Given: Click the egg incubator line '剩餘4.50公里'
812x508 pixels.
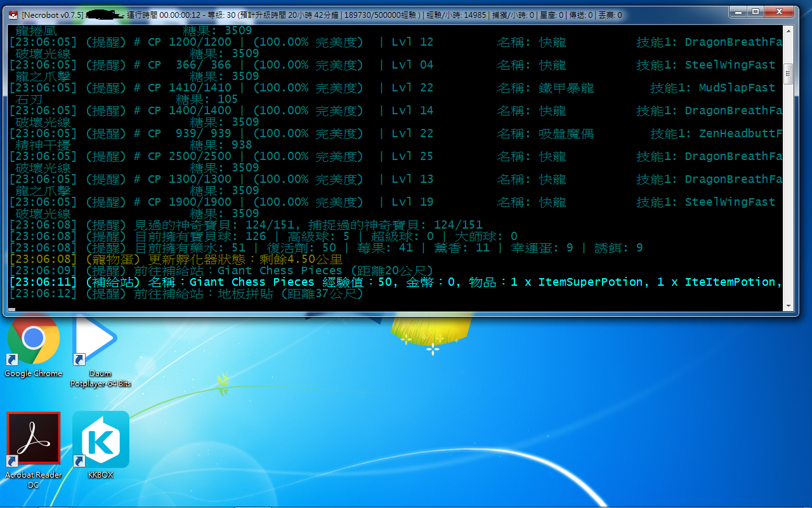Looking at the screenshot, I should pos(176,259).
